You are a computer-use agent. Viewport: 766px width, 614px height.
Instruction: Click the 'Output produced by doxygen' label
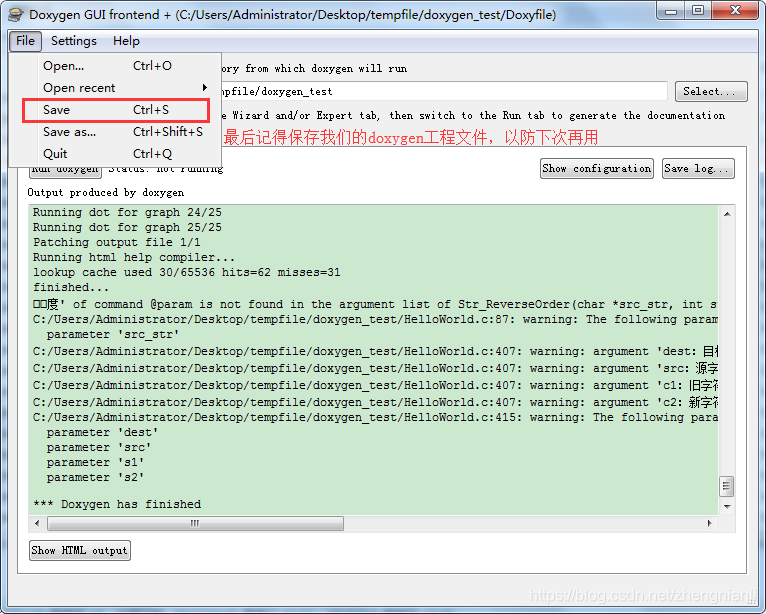(106, 192)
